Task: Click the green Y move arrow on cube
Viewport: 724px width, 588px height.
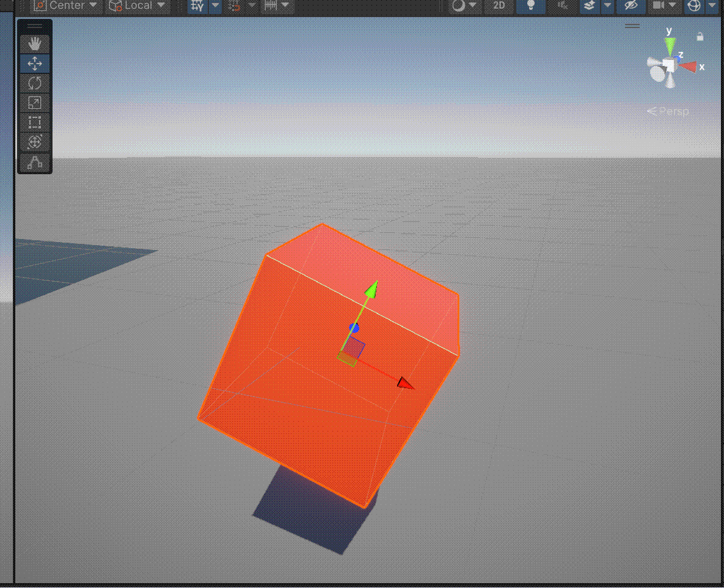Action: (372, 289)
